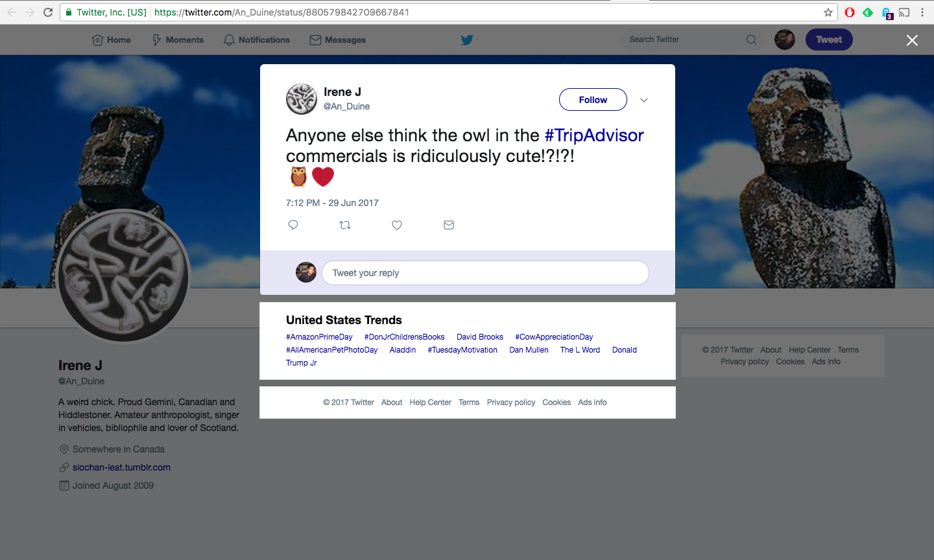Click Cookies in right sidebar footer

[x=790, y=362]
